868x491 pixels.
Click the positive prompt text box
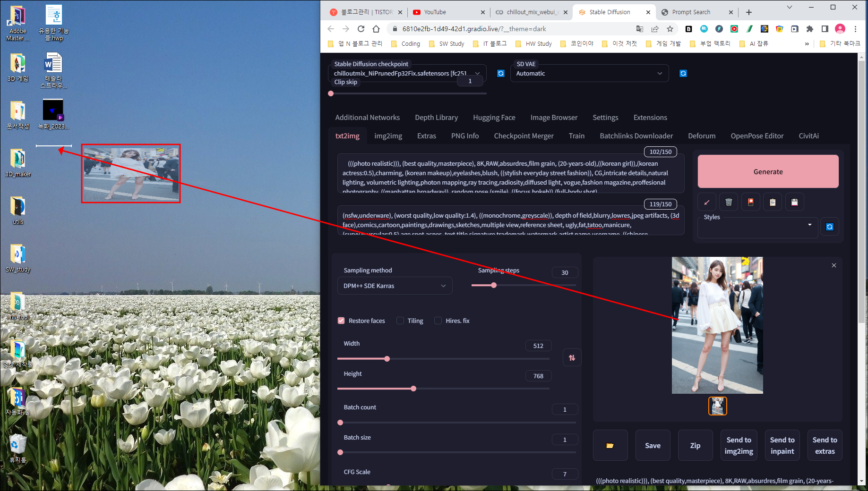(x=511, y=173)
